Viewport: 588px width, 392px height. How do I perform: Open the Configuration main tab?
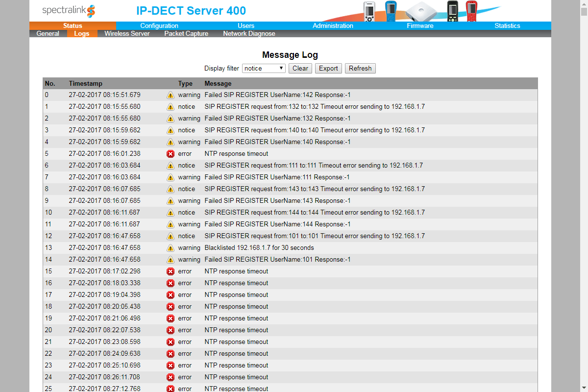(x=159, y=26)
